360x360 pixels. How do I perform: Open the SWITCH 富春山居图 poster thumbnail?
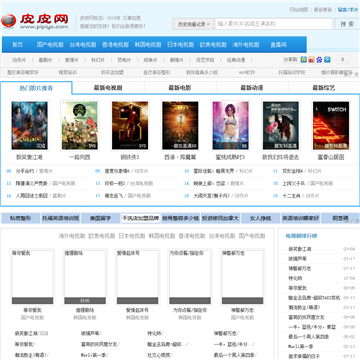[331, 125]
